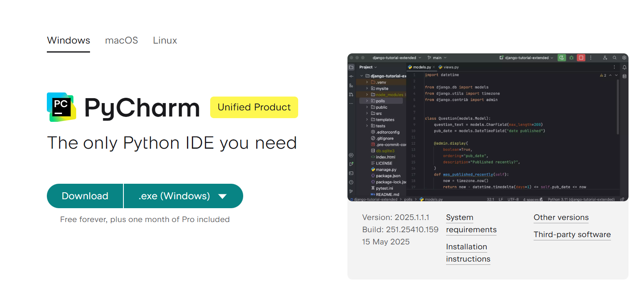Open the .exe (Windows) installer dropdown
Viewport: 644px width, 286px height.
point(183,196)
